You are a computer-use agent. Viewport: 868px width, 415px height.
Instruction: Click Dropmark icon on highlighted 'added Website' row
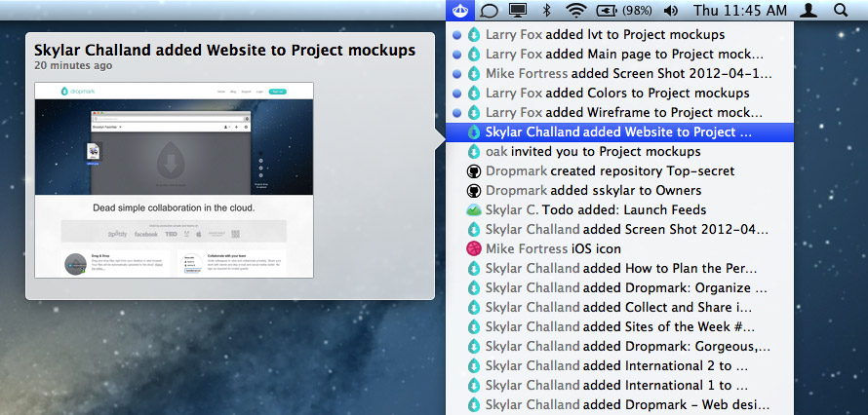(473, 132)
